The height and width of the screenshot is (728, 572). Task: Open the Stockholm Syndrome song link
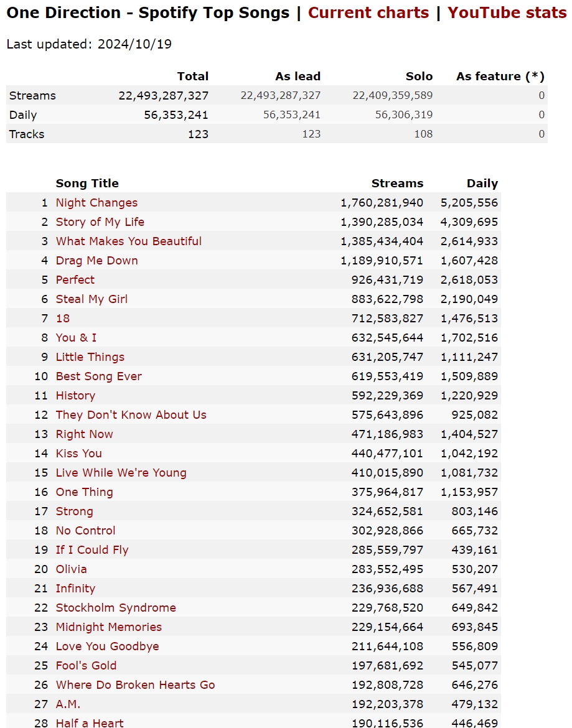coord(116,608)
